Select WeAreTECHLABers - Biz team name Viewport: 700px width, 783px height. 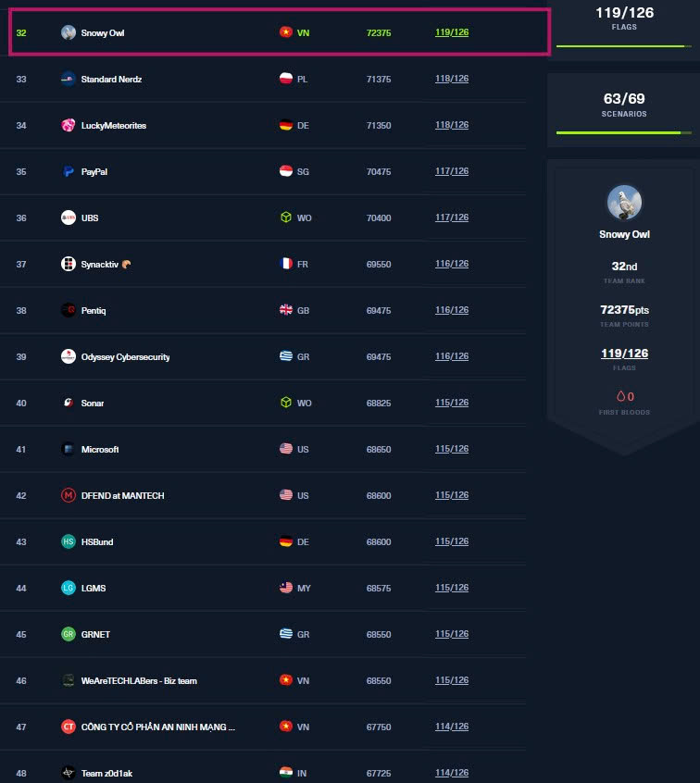click(x=139, y=681)
